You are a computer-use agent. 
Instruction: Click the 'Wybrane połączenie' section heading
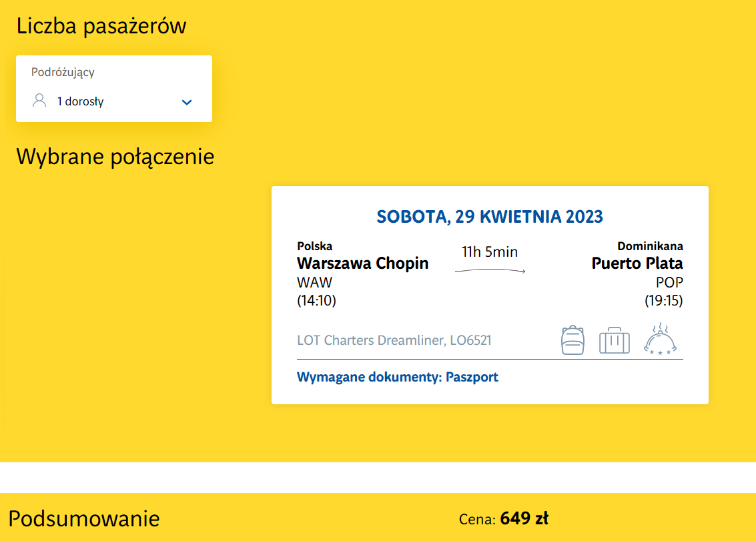click(115, 157)
